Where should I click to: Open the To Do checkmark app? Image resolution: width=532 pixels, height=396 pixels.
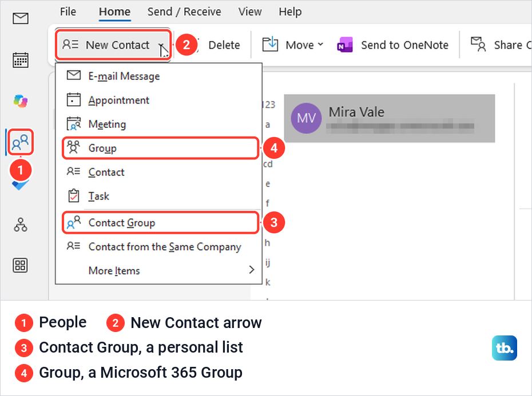[x=21, y=185]
